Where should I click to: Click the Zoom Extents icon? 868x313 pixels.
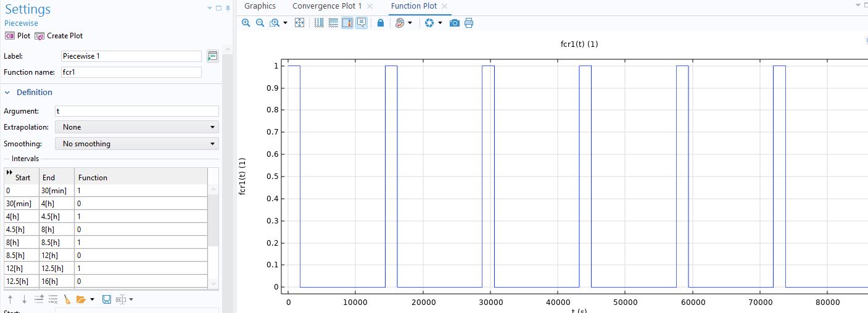300,23
